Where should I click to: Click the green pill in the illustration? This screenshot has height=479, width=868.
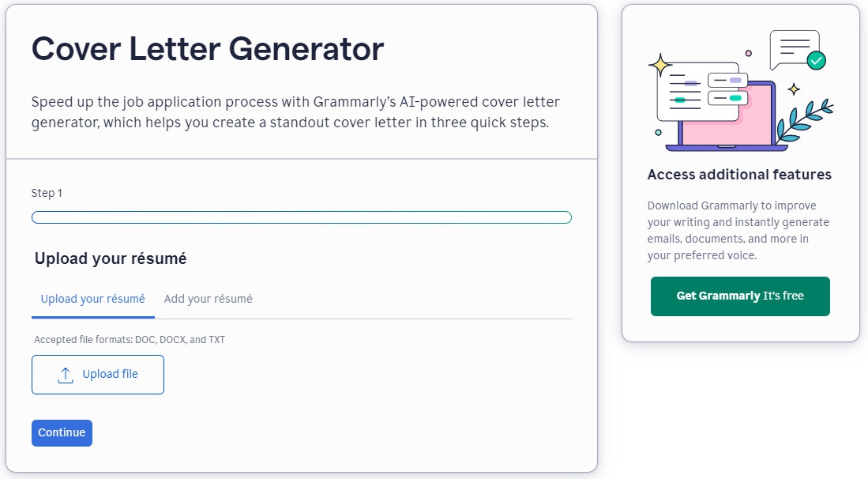pos(735,98)
